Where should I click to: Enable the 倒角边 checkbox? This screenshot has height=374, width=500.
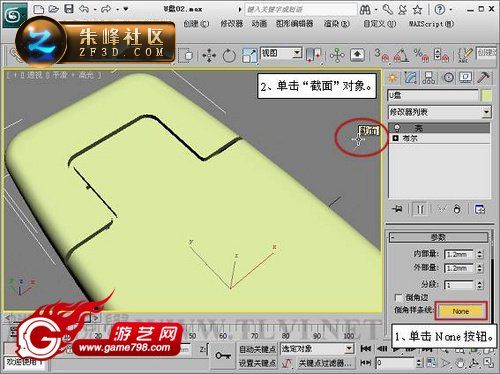pyautogui.click(x=398, y=297)
